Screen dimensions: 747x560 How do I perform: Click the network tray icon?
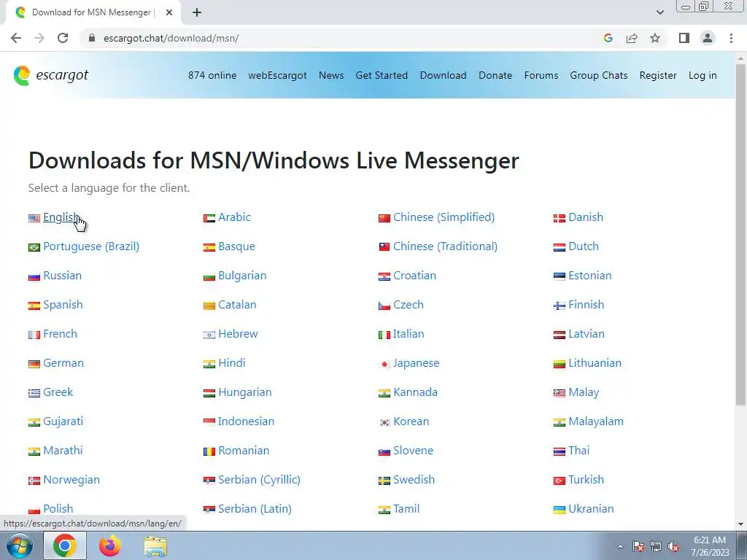[x=656, y=546]
